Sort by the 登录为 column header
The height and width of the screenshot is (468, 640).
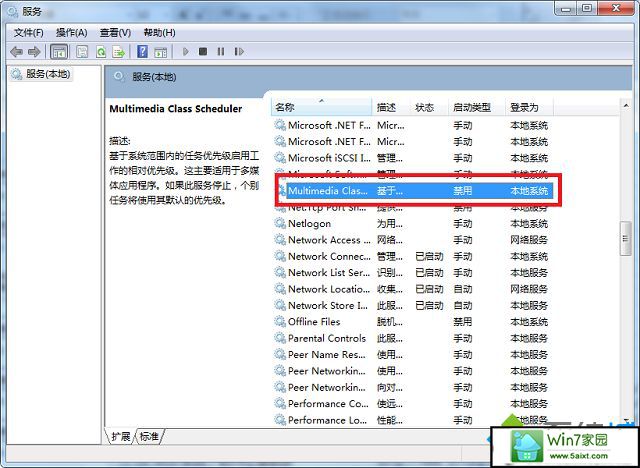[x=529, y=107]
